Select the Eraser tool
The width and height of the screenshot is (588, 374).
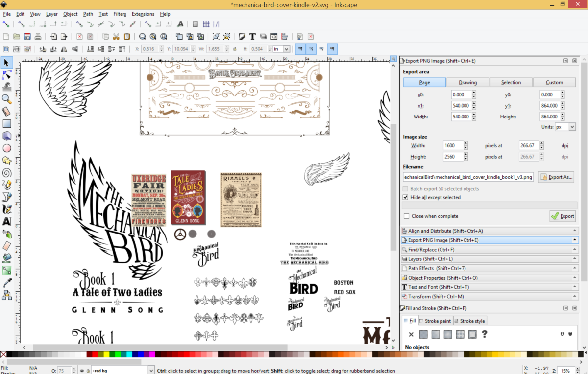(x=7, y=246)
